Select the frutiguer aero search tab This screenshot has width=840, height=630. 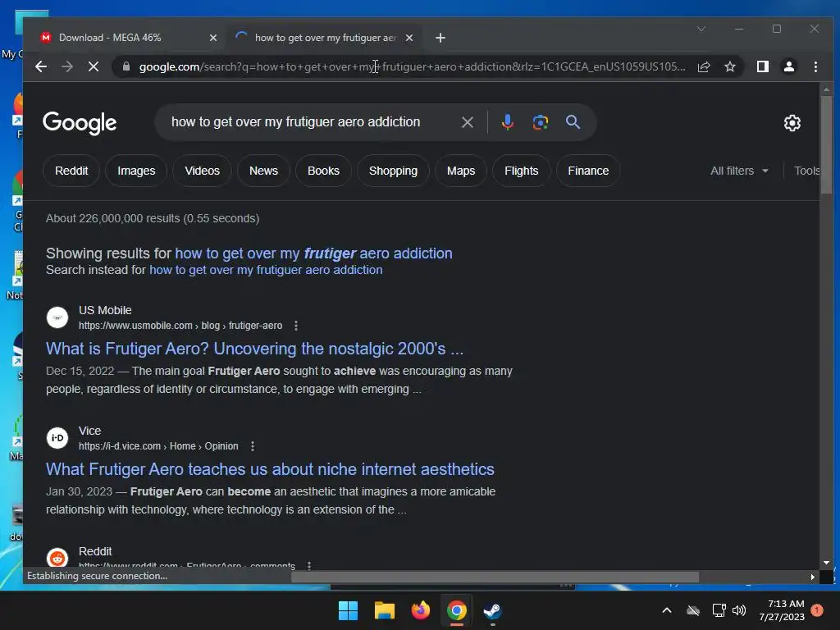click(324, 38)
